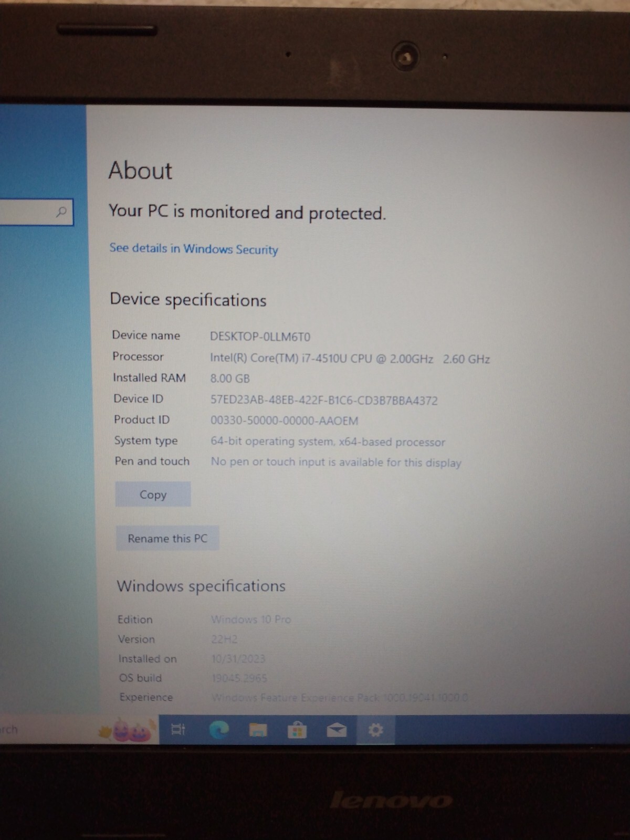Click the Windows Feature Experience Pack text
The image size is (630, 840).
coord(340,698)
